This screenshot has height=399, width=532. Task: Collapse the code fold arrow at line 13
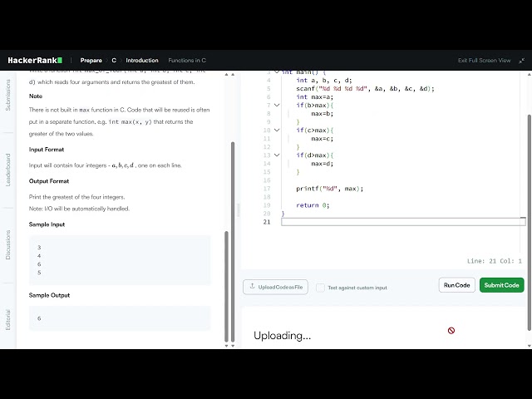(277, 155)
